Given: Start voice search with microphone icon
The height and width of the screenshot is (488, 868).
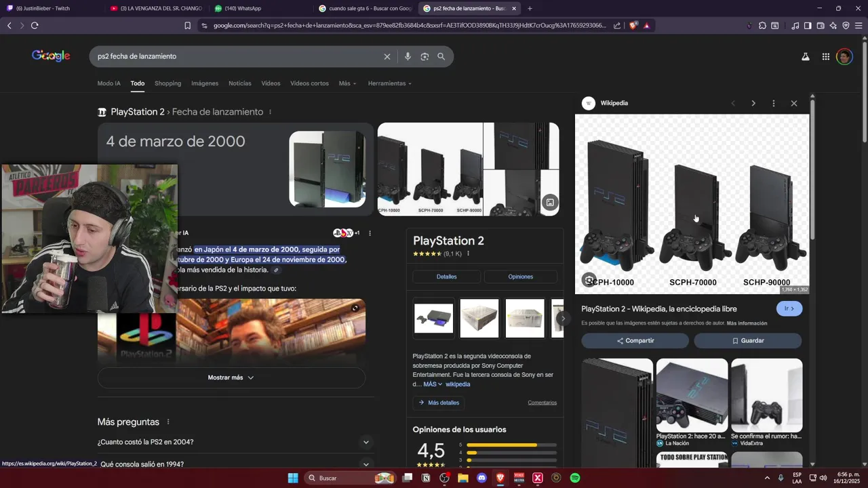Looking at the screenshot, I should pyautogui.click(x=408, y=56).
